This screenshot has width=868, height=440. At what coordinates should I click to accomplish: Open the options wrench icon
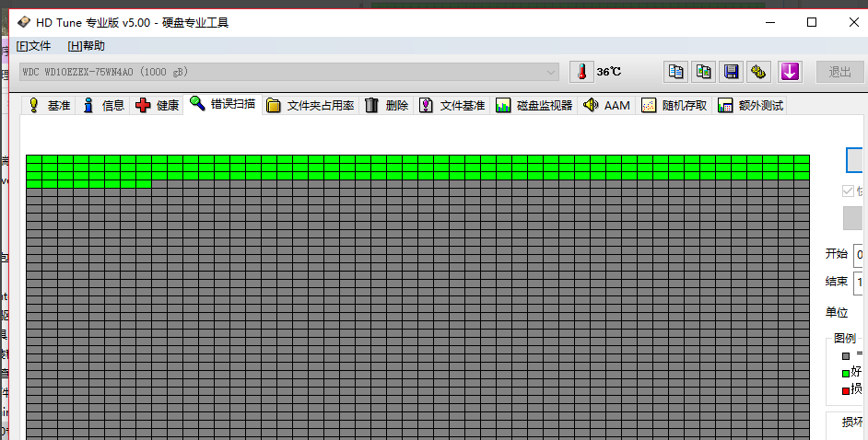759,72
